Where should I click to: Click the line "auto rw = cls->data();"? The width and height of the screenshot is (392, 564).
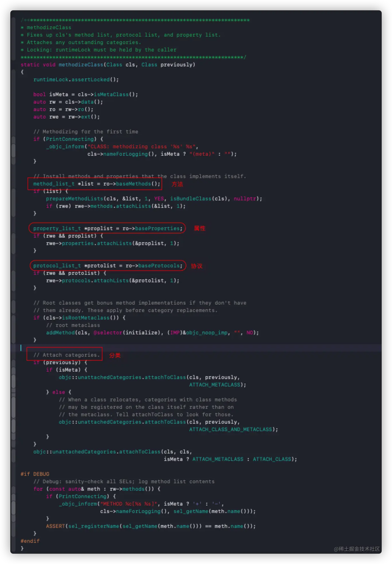tap(68, 102)
